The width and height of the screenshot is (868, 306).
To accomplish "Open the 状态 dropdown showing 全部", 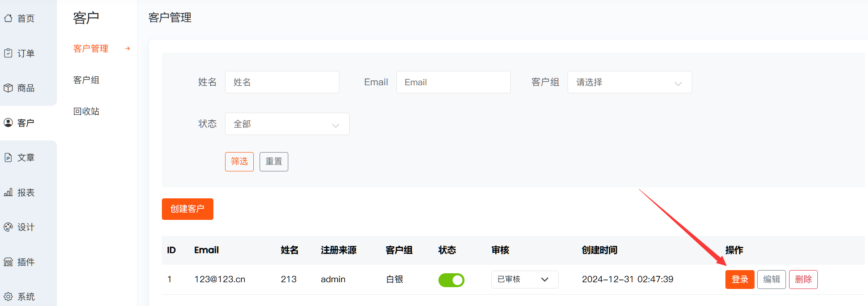I will point(287,124).
